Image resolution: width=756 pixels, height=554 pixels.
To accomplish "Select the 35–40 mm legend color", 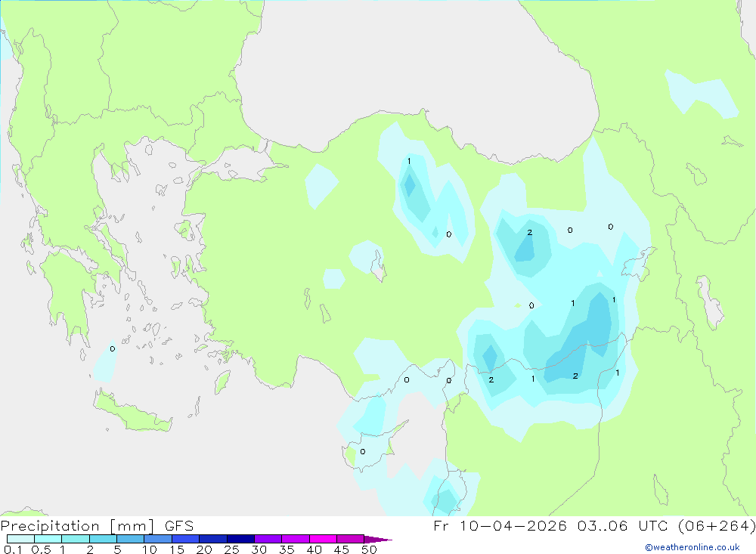I will point(296,539).
